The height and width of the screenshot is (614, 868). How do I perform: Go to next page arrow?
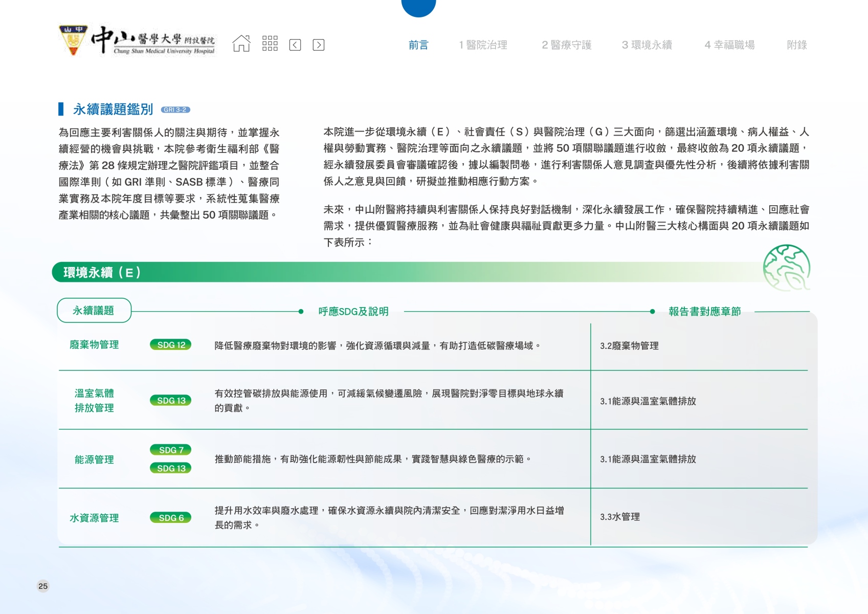tap(318, 45)
